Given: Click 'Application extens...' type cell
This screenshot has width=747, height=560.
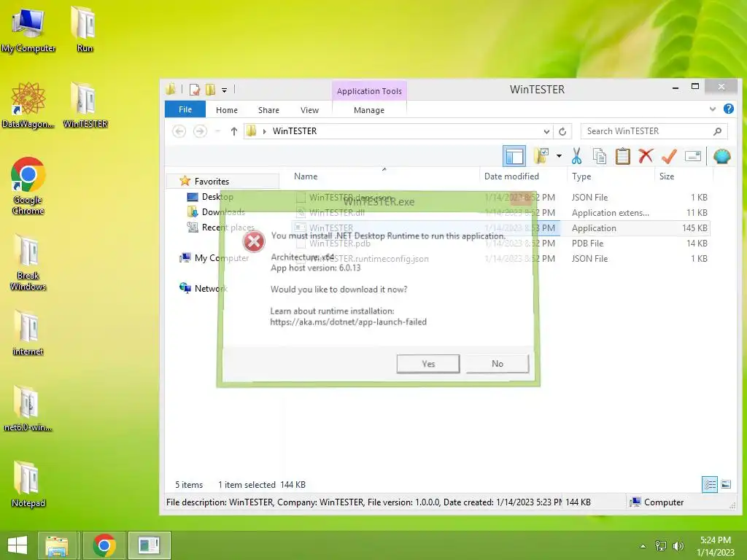Looking at the screenshot, I should point(611,212).
